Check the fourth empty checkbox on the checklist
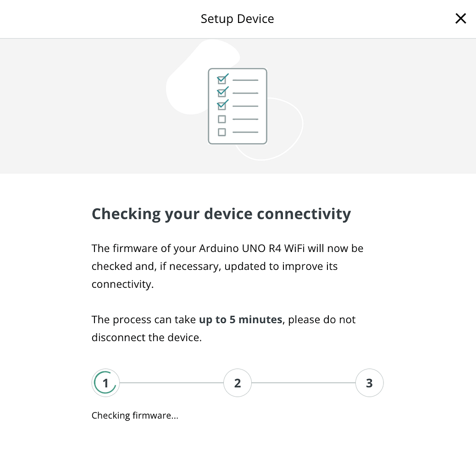The width and height of the screenshot is (476, 459). tap(223, 119)
